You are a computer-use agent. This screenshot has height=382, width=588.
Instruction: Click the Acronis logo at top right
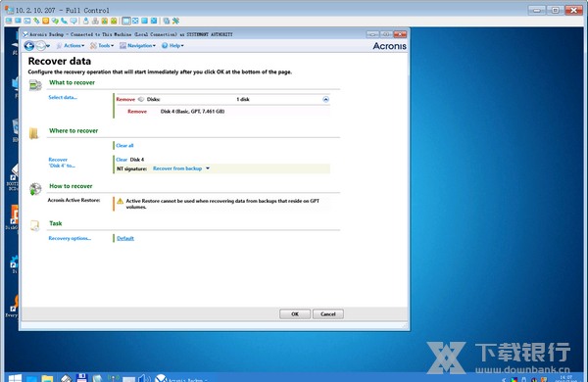390,46
